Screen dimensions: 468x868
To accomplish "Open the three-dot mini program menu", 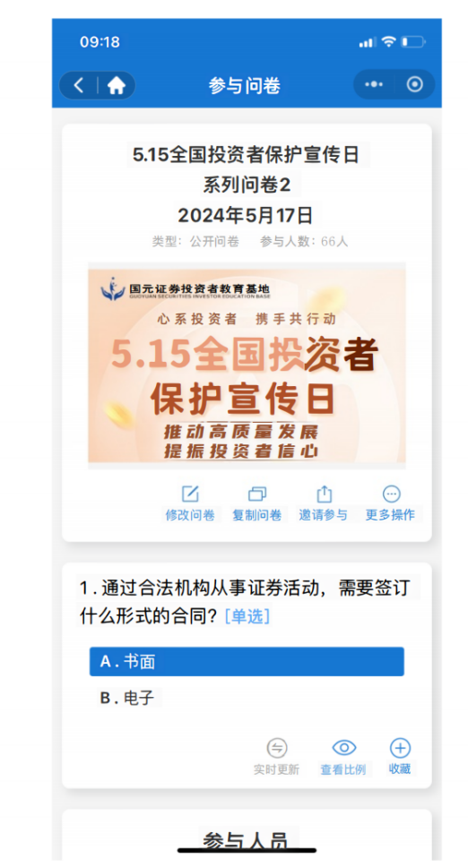I will coord(373,84).
